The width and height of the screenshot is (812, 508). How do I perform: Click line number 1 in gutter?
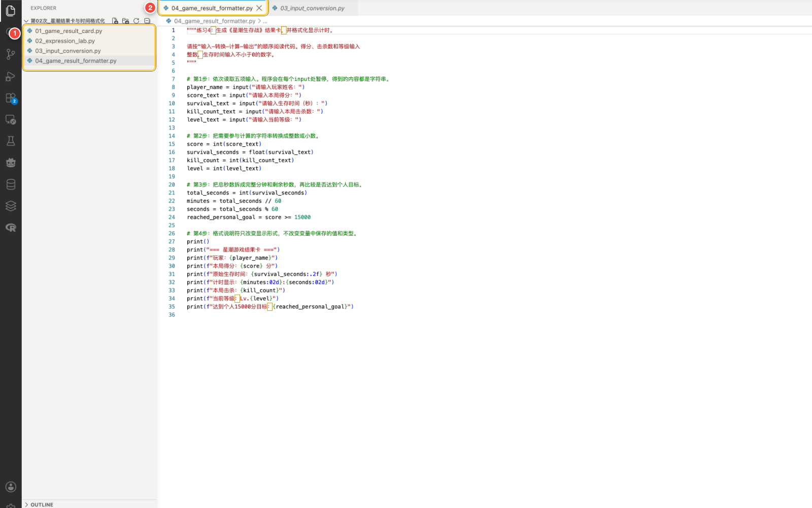tap(173, 30)
